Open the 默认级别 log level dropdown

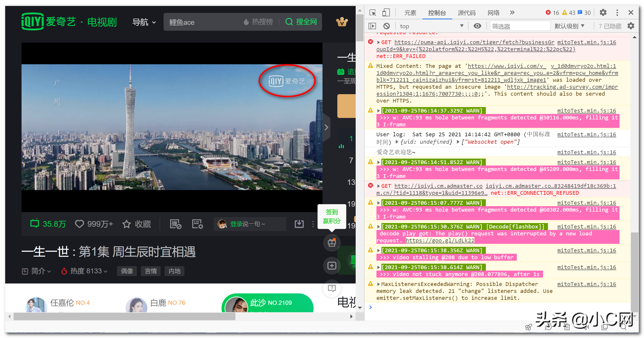point(569,26)
